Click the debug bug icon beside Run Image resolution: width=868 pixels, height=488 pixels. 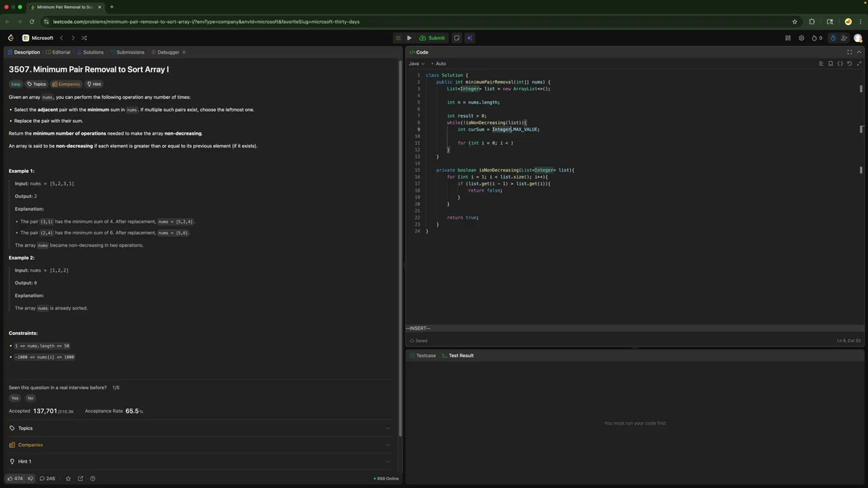[398, 38]
